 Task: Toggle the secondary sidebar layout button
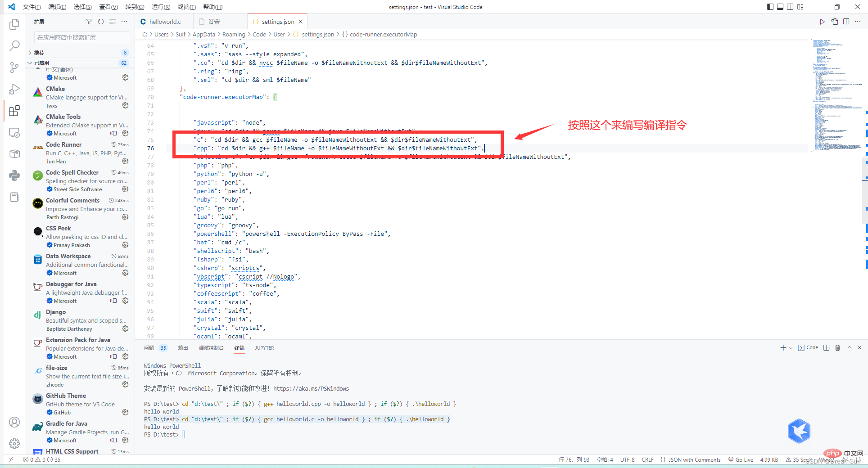pyautogui.click(x=790, y=7)
